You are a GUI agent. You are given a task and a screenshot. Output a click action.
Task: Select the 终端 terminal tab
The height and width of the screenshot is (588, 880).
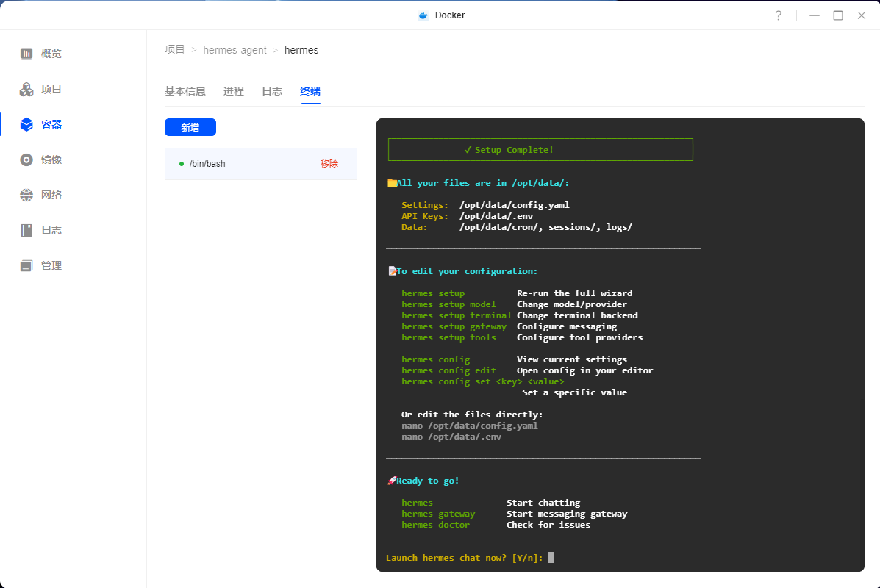click(310, 91)
